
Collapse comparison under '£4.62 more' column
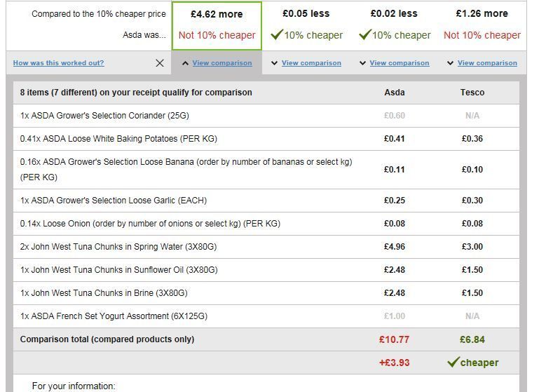pyautogui.click(x=222, y=63)
